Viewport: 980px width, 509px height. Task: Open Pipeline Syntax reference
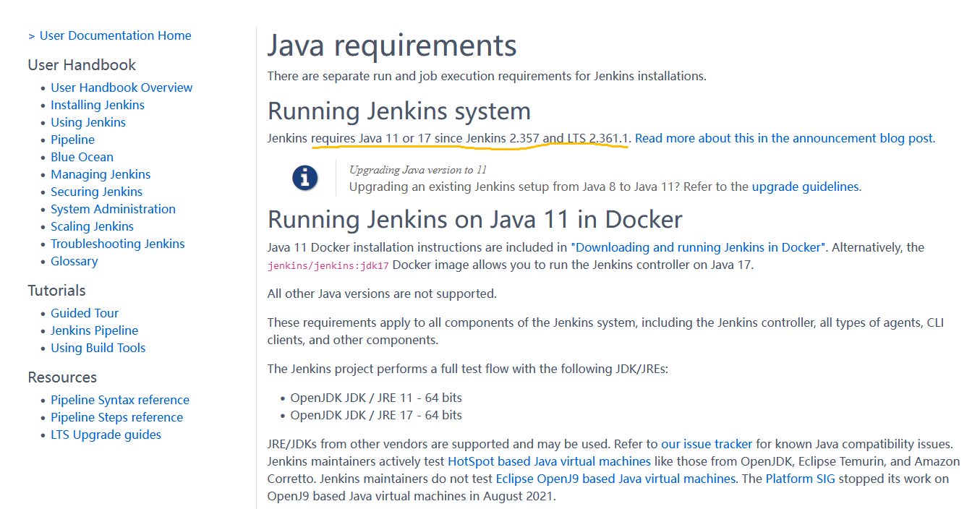click(120, 400)
